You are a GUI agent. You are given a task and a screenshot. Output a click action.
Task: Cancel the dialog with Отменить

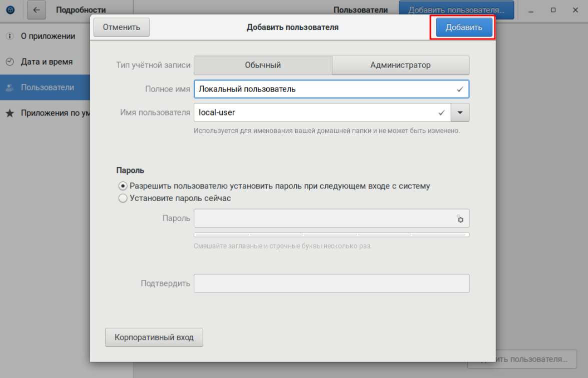[x=121, y=27]
